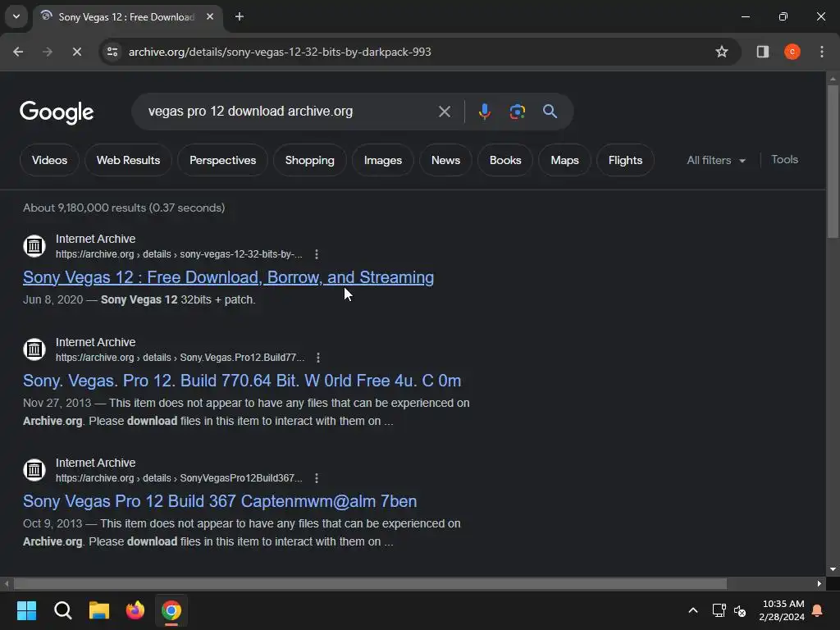Open the taskbar clock and date
Screen dimensions: 840x630
tap(782, 610)
